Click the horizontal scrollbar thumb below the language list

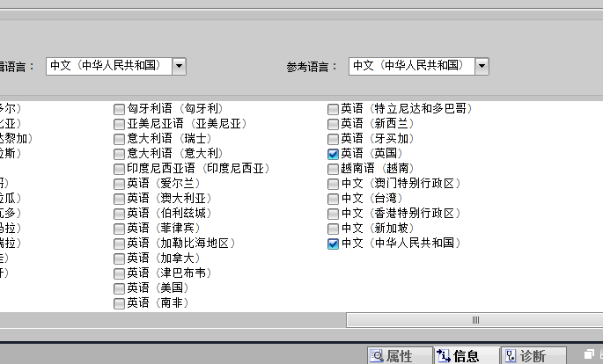click(475, 320)
